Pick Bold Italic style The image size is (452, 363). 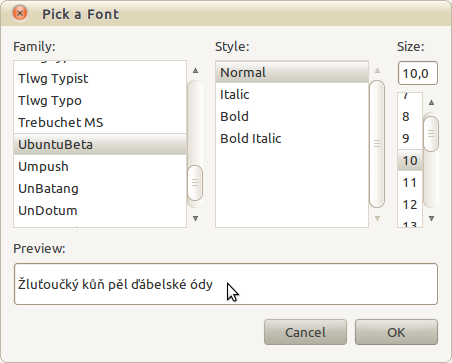tap(292, 138)
